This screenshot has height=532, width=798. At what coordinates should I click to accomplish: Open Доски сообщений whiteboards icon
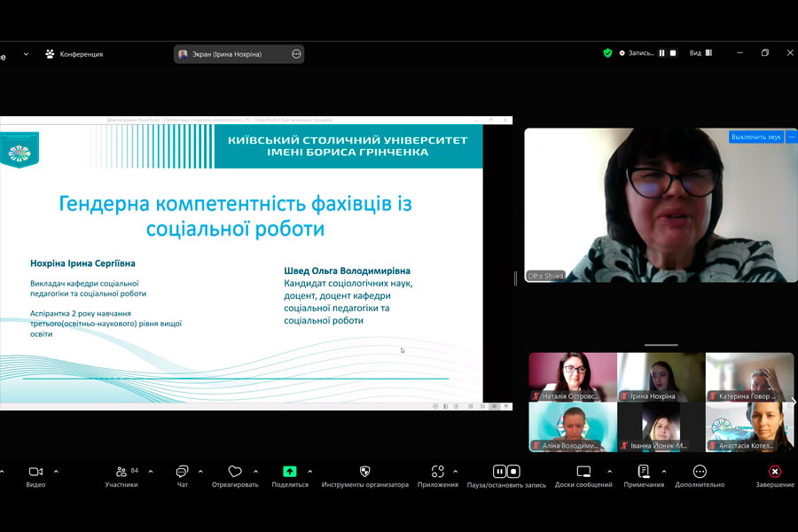(583, 472)
